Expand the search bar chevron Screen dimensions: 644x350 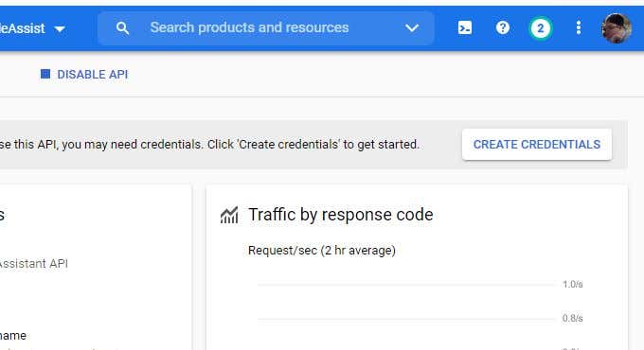pyautogui.click(x=412, y=27)
